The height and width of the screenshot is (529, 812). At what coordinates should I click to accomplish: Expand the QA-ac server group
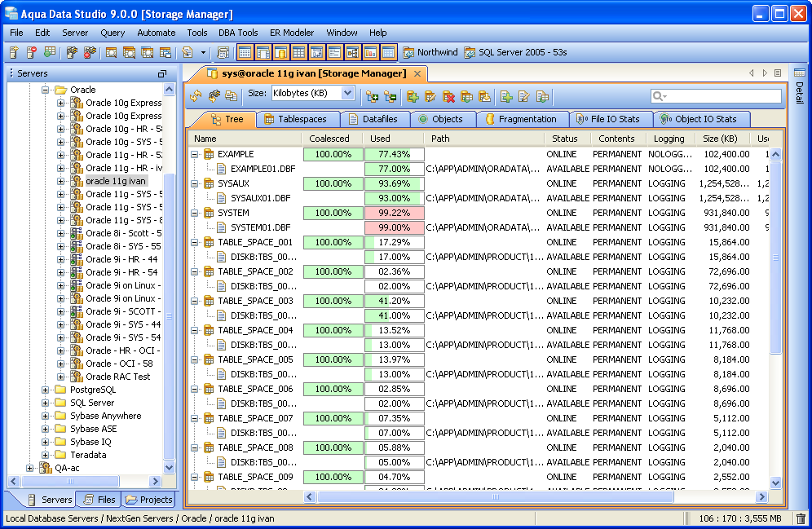[29, 468]
